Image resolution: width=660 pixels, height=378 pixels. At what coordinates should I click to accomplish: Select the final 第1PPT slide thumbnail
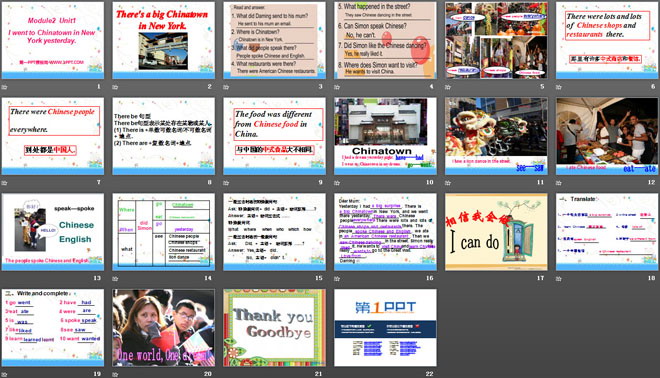[x=385, y=327]
